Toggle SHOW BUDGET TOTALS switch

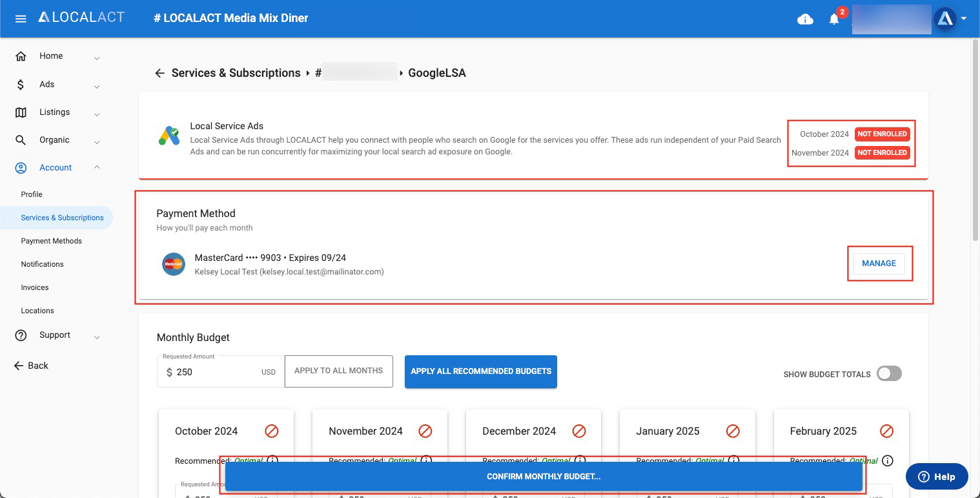coord(889,373)
